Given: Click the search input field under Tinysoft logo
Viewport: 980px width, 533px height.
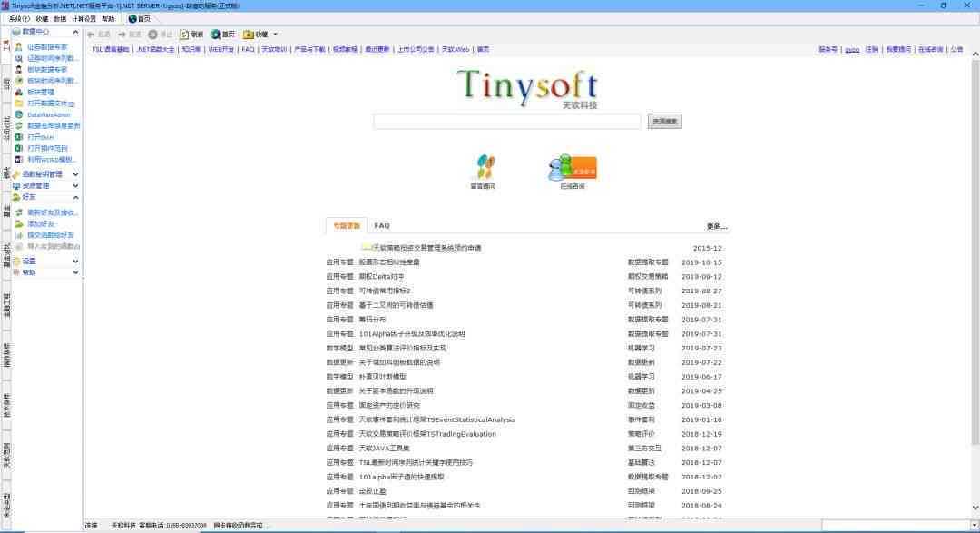Looking at the screenshot, I should [507, 122].
